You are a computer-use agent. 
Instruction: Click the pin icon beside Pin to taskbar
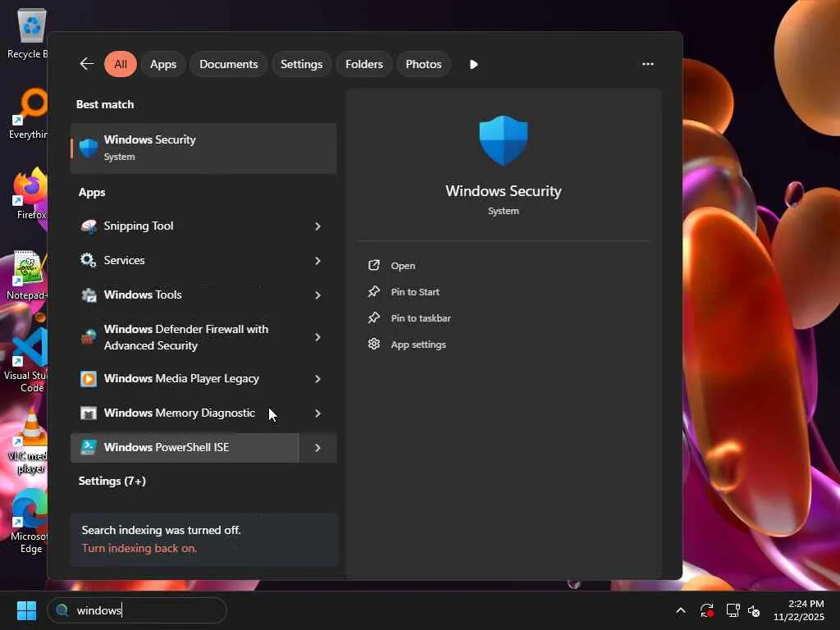click(374, 317)
